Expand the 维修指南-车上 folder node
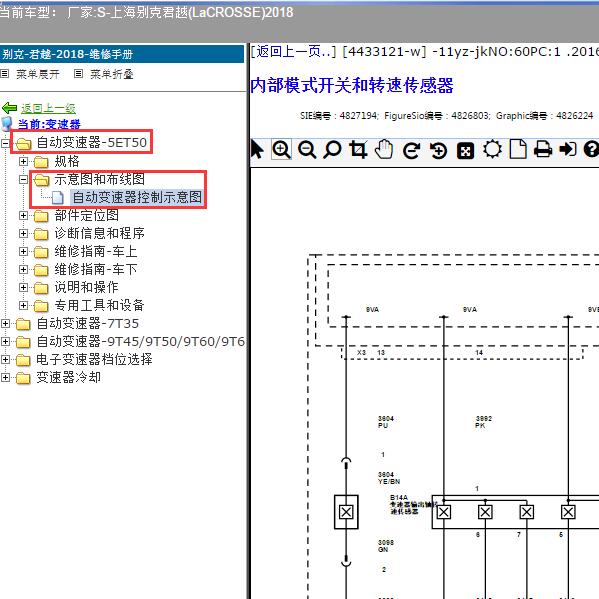Image resolution: width=599 pixels, height=599 pixels. (23, 251)
